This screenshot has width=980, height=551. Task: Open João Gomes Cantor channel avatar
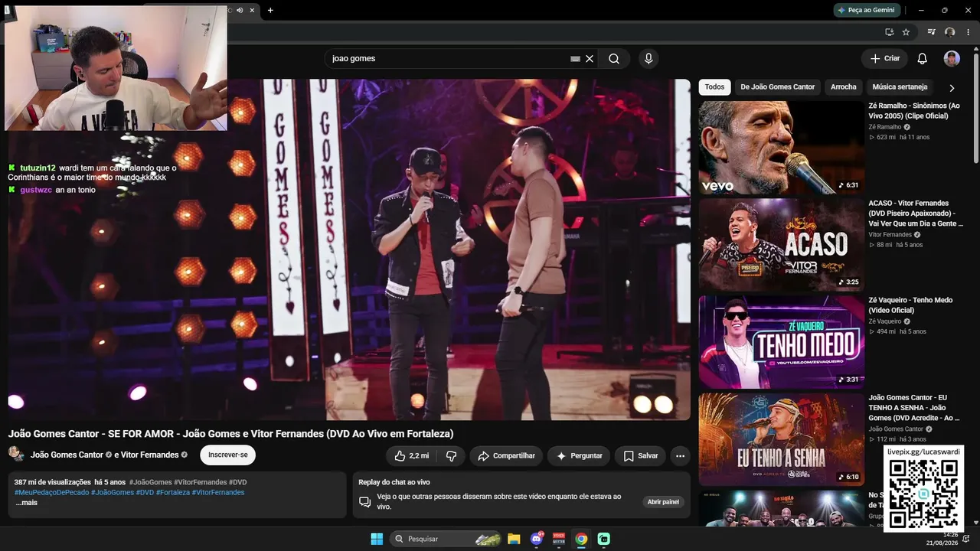point(16,455)
